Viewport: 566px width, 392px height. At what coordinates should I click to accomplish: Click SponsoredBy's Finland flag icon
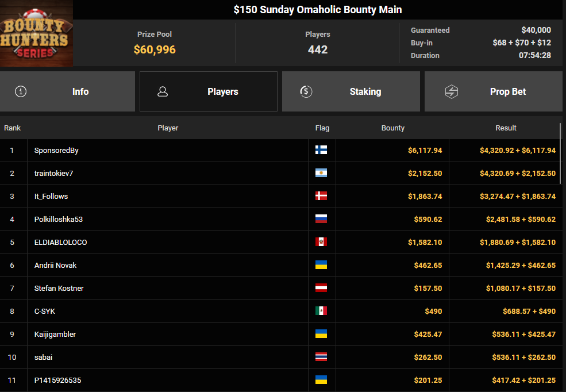321,150
